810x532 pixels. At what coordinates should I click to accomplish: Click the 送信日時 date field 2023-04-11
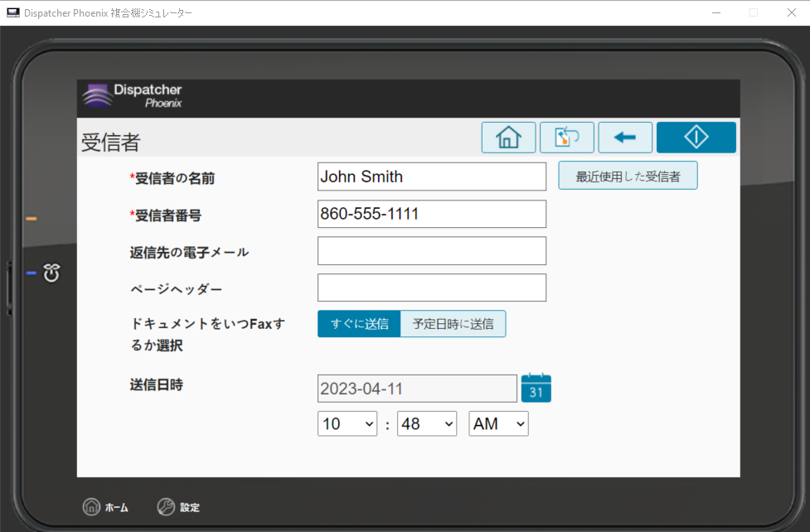click(417, 389)
